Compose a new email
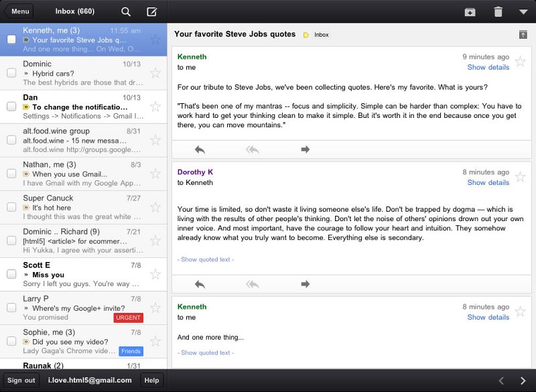Image resolution: width=536 pixels, height=392 pixels. click(x=152, y=11)
